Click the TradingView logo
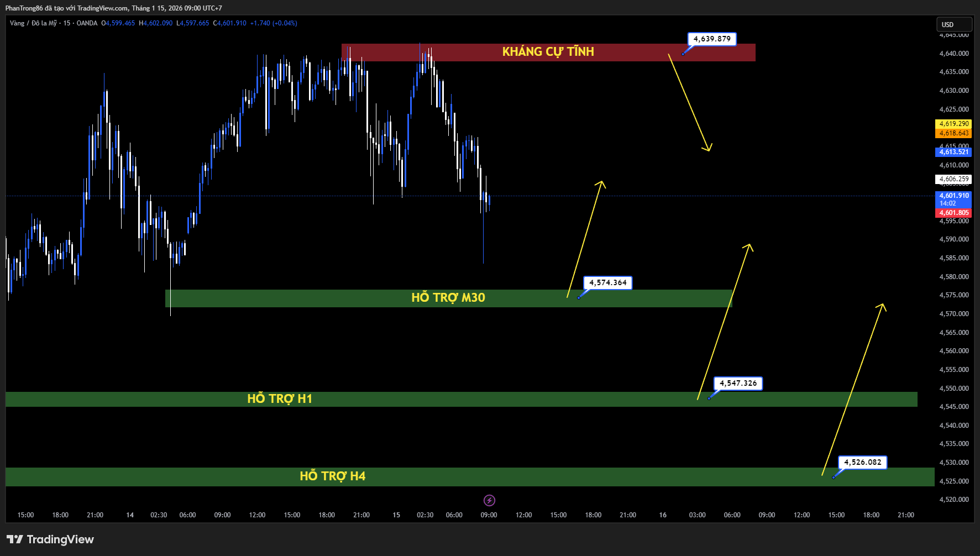Image resolution: width=980 pixels, height=556 pixels. click(x=50, y=539)
